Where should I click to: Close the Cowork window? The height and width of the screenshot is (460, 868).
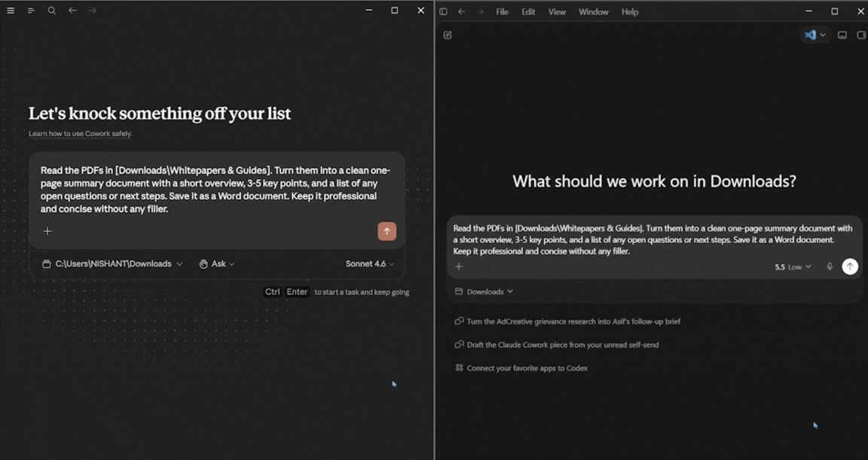coord(420,11)
